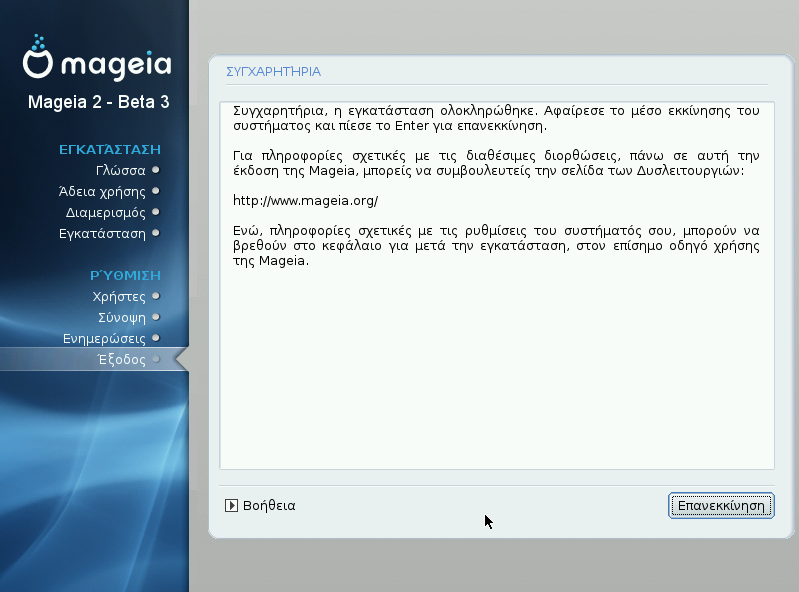The image size is (799, 592).
Task: Select the Εγκατάσταση step in the sidebar
Action: coord(102,233)
